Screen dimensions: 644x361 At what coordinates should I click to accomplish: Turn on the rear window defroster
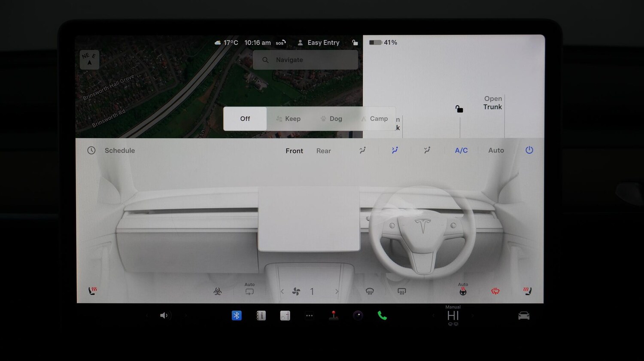click(x=401, y=291)
